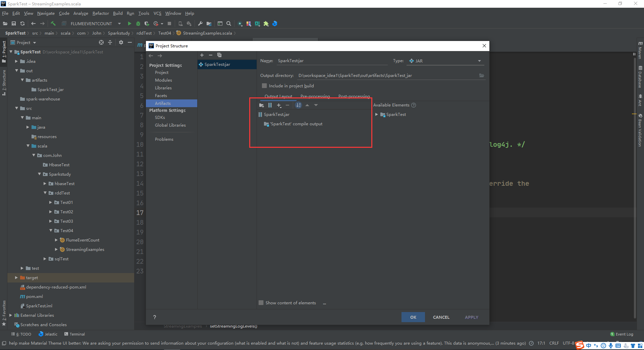This screenshot has height=350, width=644.
Task: Open Project panel gear options
Action: click(x=121, y=42)
